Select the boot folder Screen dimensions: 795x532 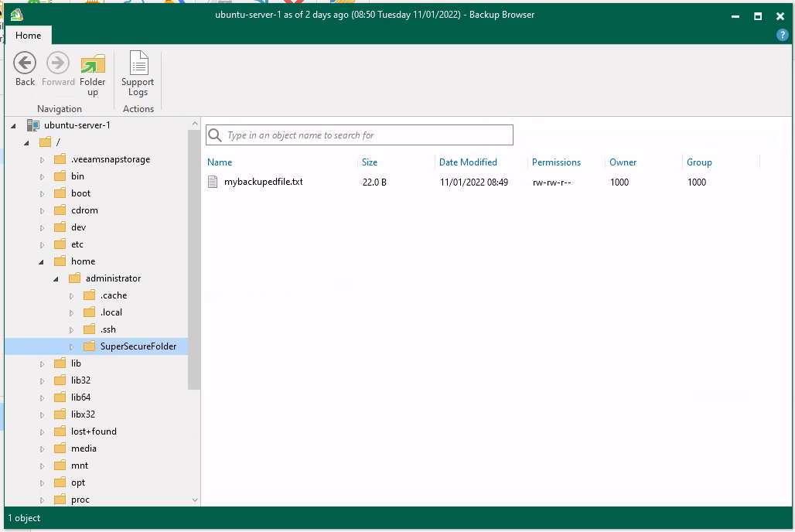point(80,193)
